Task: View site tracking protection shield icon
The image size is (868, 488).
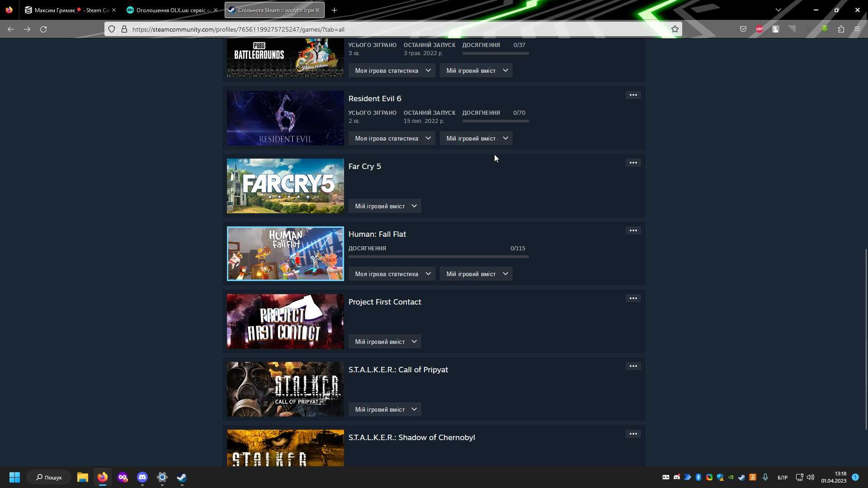Action: pos(112,29)
